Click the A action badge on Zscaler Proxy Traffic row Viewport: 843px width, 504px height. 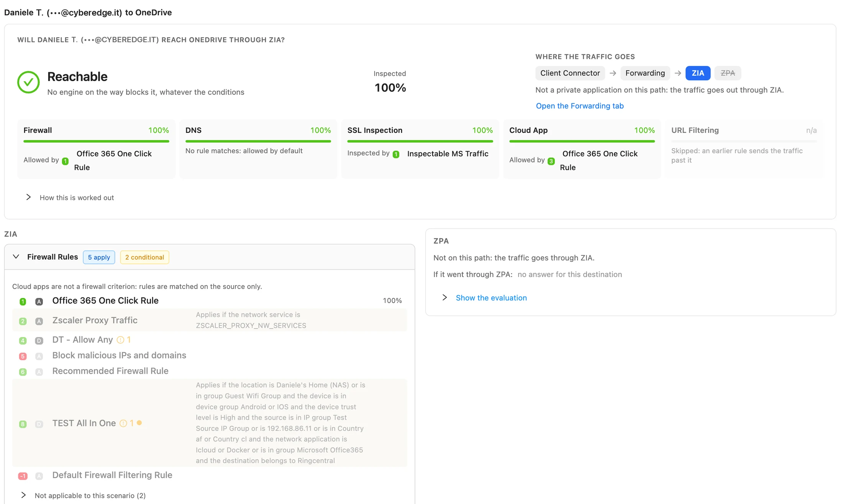point(39,321)
